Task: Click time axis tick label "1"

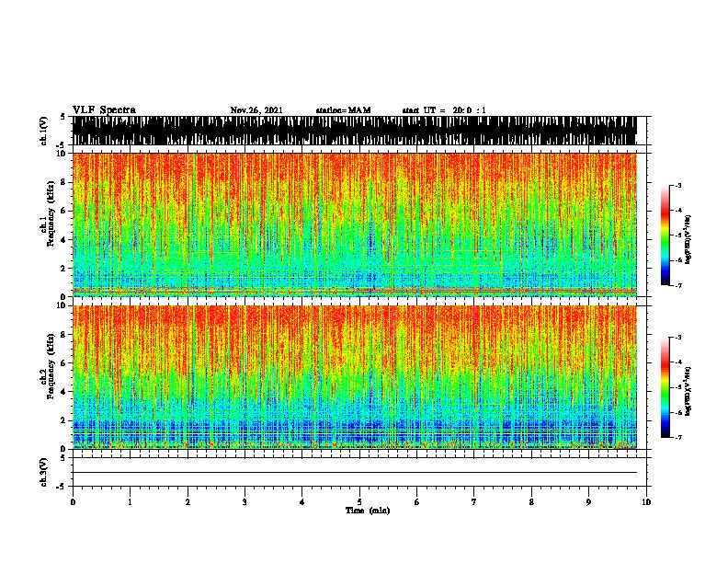Action: pyautogui.click(x=130, y=502)
